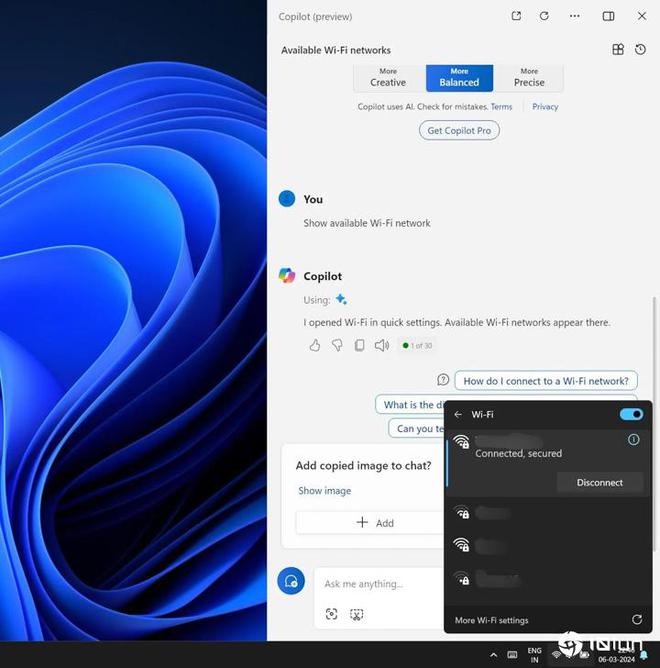Refresh the Wi-Fi network list

click(637, 620)
